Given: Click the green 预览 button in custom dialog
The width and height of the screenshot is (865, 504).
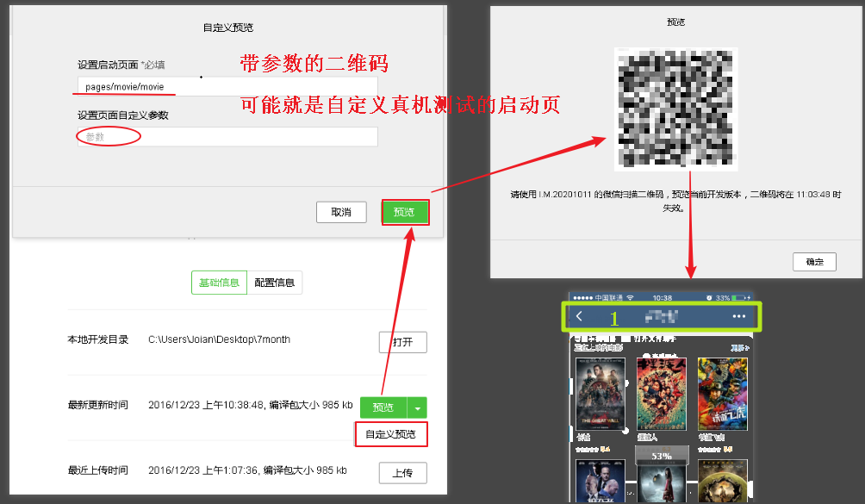Looking at the screenshot, I should click(x=404, y=212).
